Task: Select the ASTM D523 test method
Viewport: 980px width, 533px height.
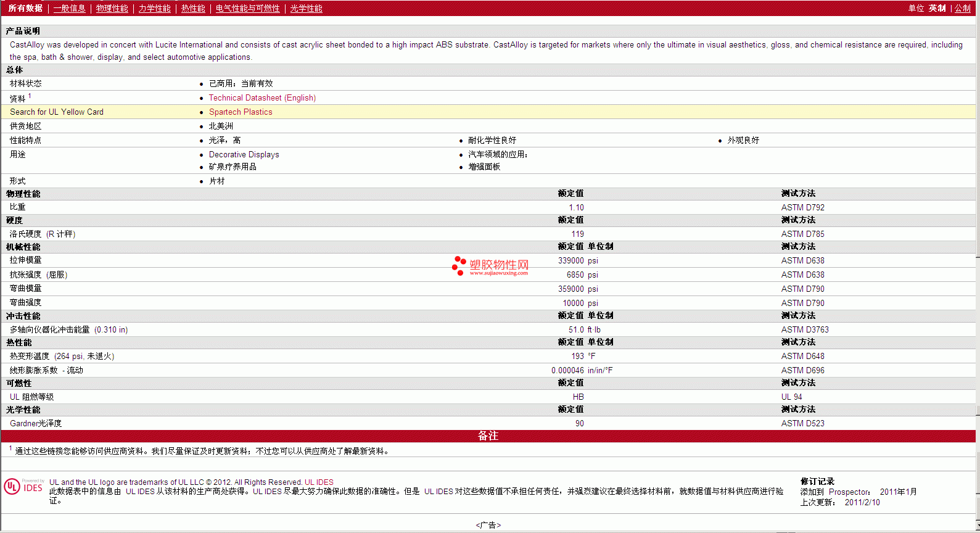Action: tap(803, 423)
